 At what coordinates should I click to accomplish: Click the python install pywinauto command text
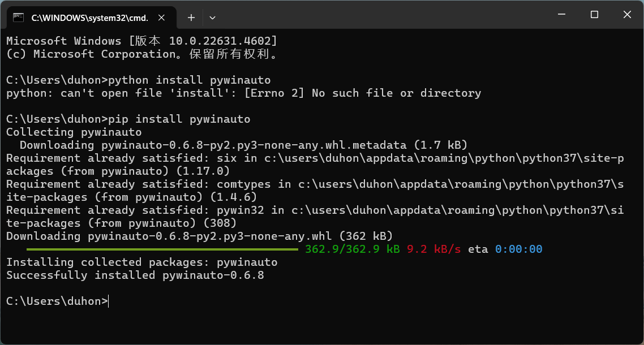pos(190,80)
